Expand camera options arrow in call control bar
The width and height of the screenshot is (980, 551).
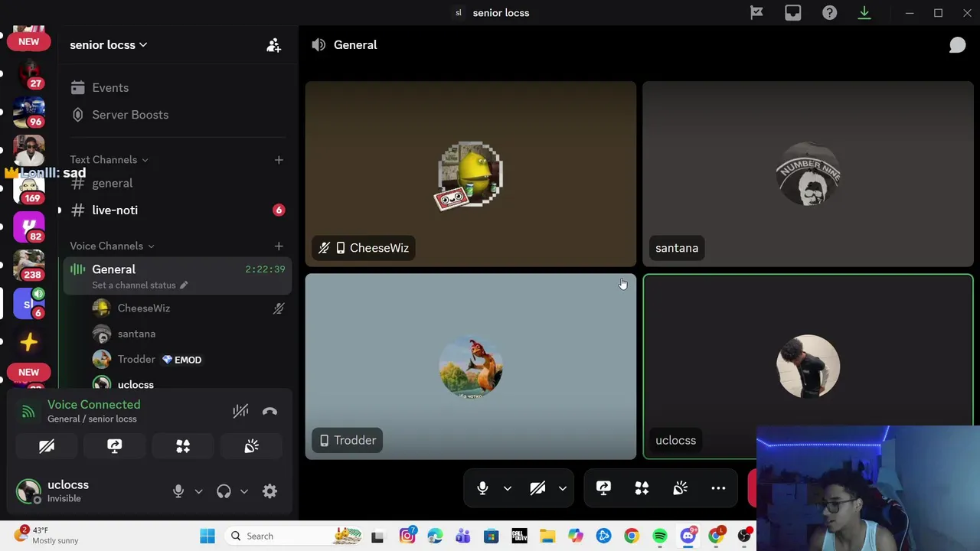pos(562,488)
